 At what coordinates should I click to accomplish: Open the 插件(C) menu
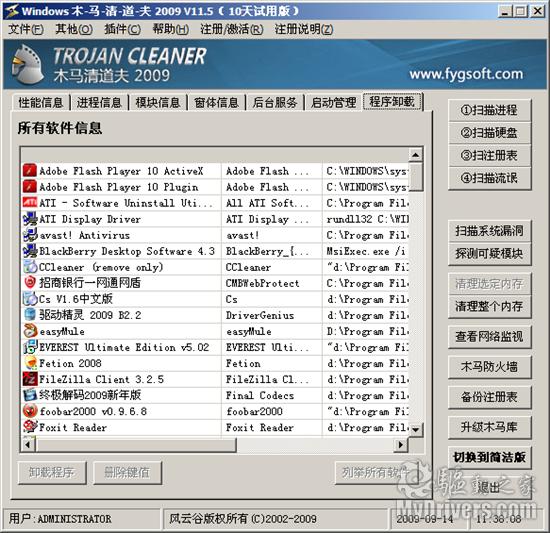pyautogui.click(x=122, y=29)
